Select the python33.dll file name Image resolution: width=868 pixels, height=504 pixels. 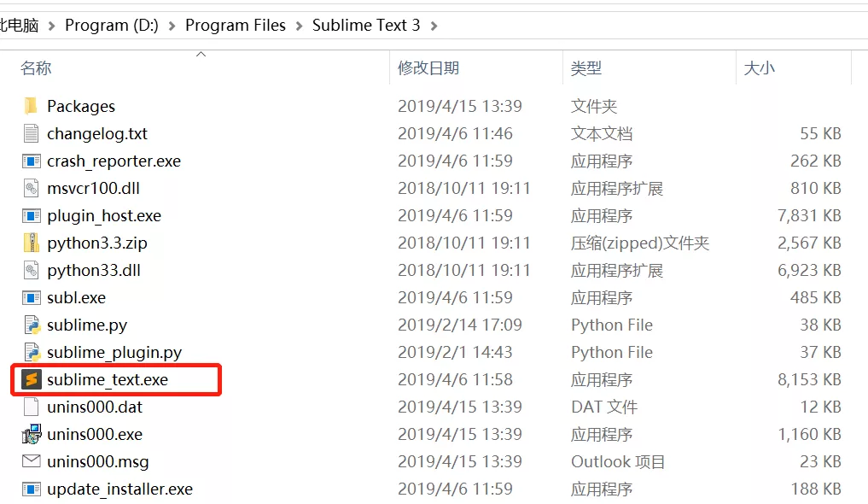tap(94, 270)
